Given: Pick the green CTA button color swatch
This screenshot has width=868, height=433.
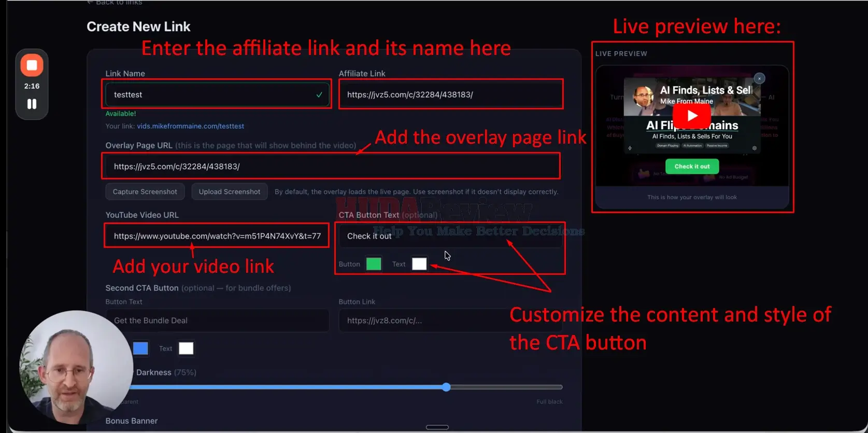Looking at the screenshot, I should point(374,264).
